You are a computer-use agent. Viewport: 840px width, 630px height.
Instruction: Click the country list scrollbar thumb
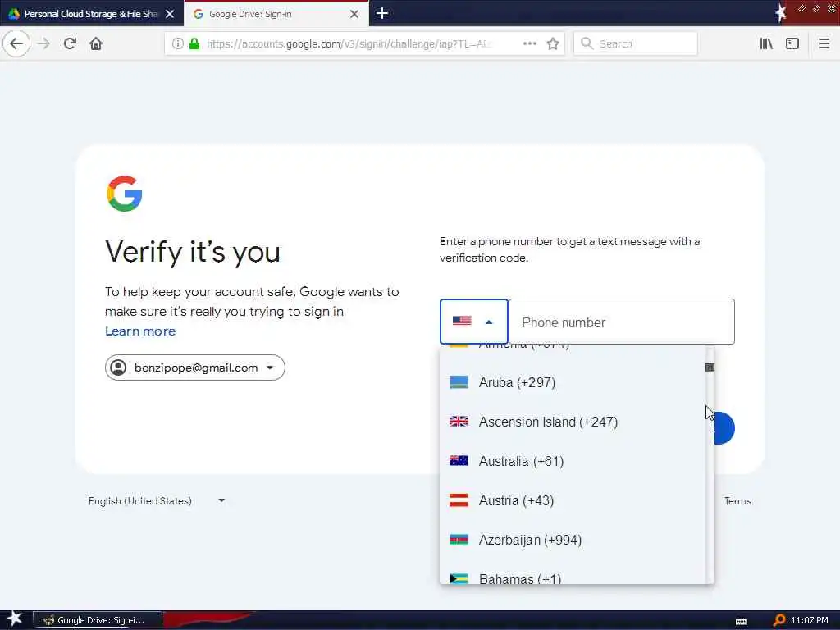click(x=710, y=367)
